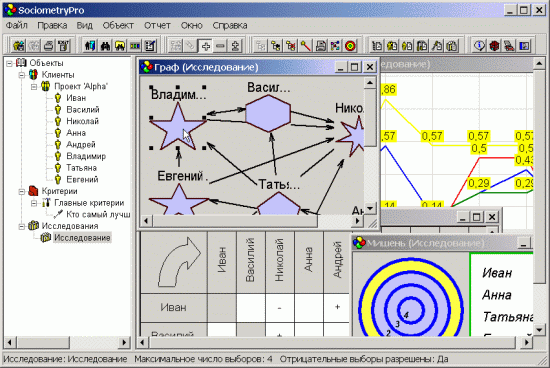The image size is (550, 368).
Task: Collapse the Проект 'Alpha' tree node
Action: (34, 87)
